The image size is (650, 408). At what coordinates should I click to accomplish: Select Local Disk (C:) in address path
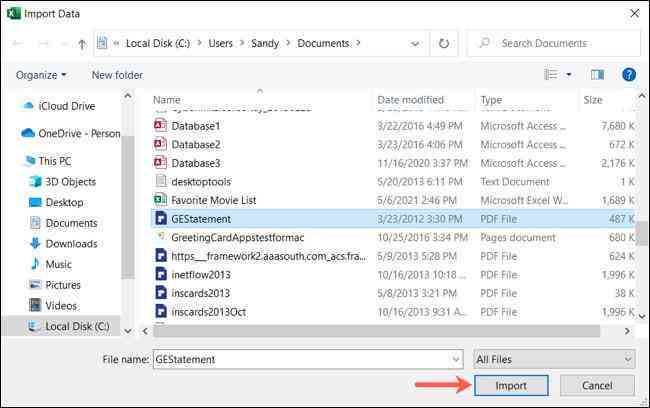point(158,43)
